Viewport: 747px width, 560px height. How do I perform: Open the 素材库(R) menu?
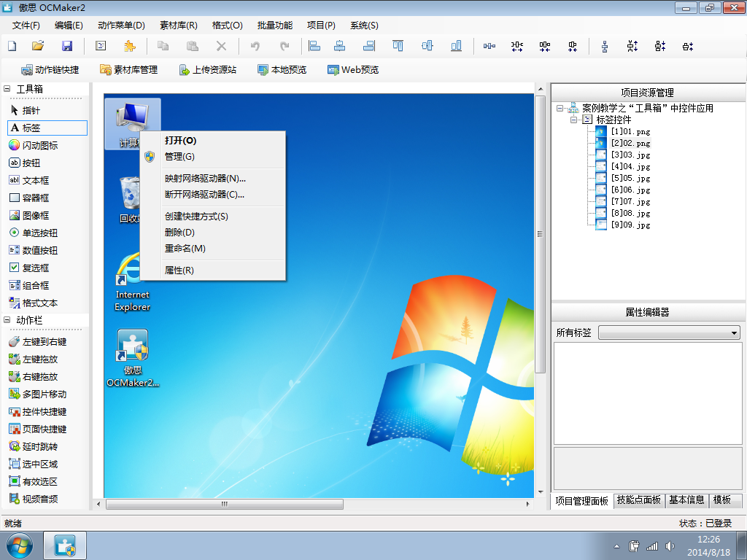(x=179, y=26)
